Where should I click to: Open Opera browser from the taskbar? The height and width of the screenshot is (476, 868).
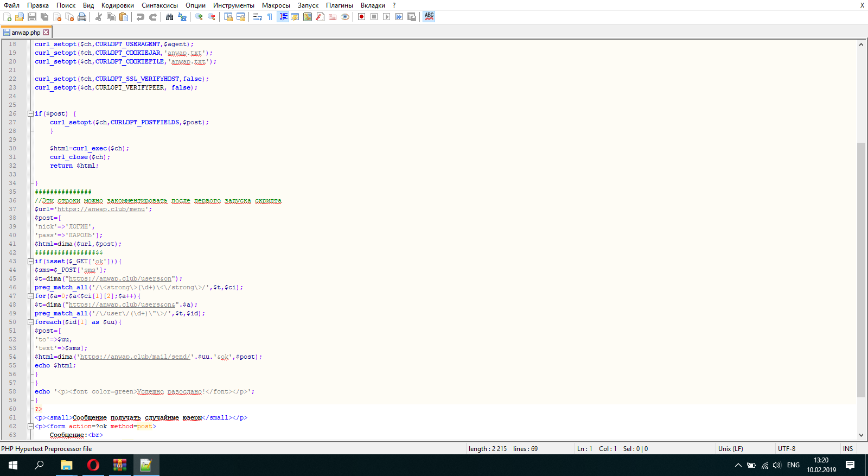click(93, 465)
